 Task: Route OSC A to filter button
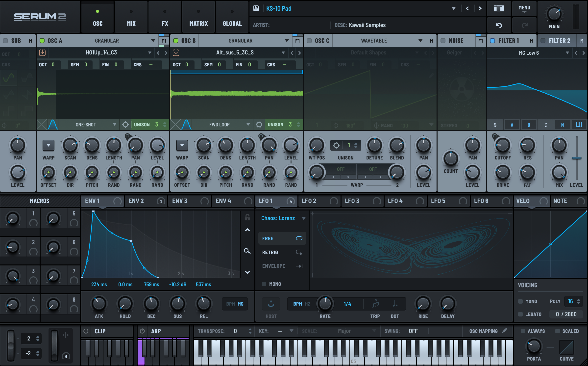(164, 41)
